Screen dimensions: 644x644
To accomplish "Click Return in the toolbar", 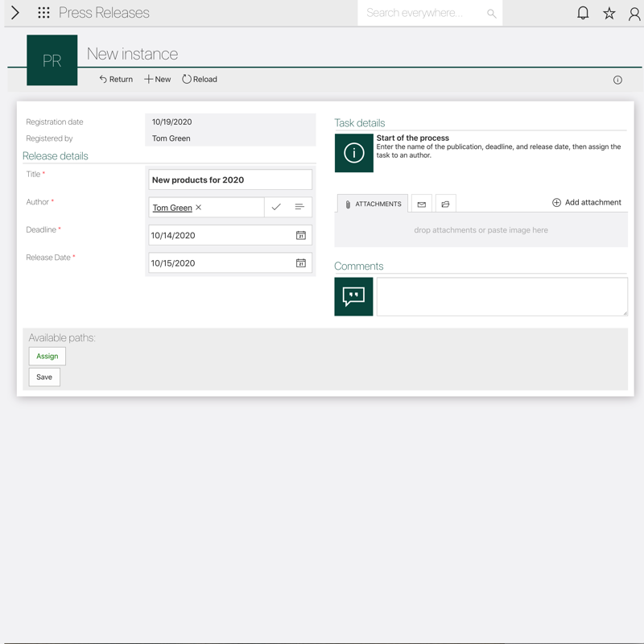I will [116, 80].
